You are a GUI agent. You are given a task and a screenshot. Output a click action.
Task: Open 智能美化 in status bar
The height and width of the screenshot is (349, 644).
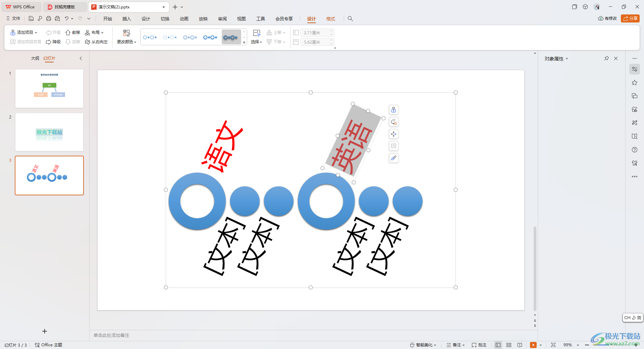click(x=423, y=345)
